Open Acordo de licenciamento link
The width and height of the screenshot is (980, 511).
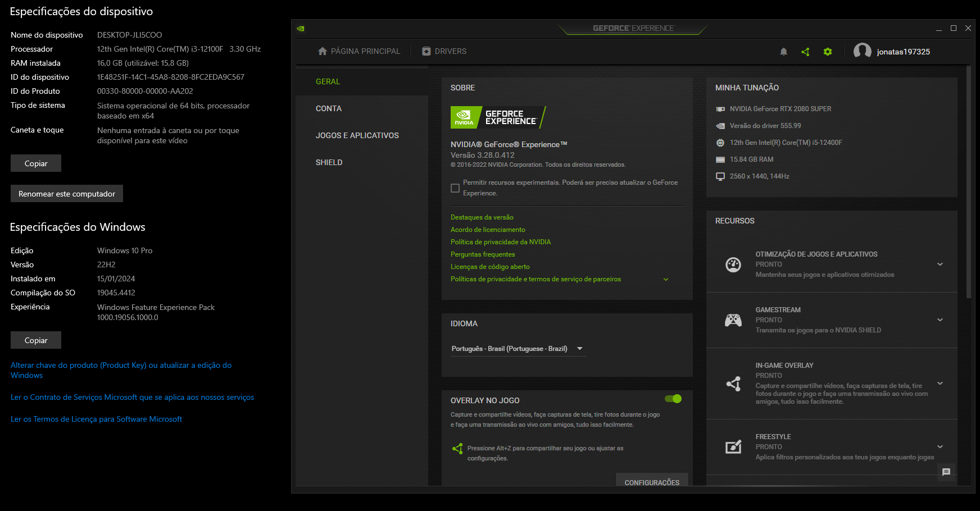click(x=488, y=230)
